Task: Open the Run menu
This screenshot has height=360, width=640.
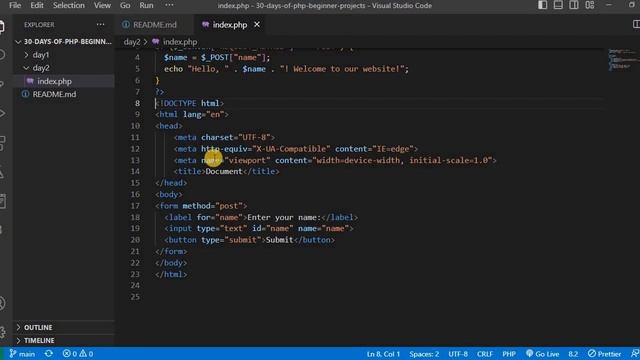Action: point(146,5)
